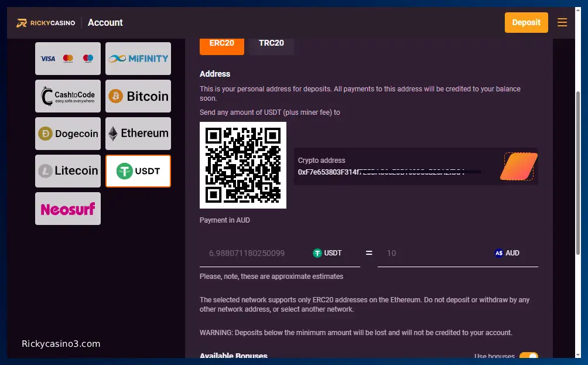Viewport: 588px width, 365px height.
Task: Pick Bitcoin as deposit method
Action: (138, 96)
